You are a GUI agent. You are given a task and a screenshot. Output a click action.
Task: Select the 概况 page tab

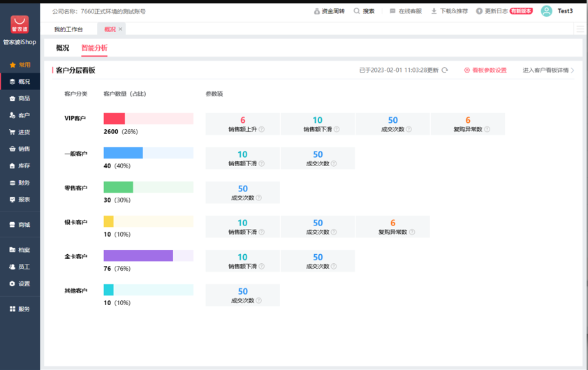click(110, 29)
